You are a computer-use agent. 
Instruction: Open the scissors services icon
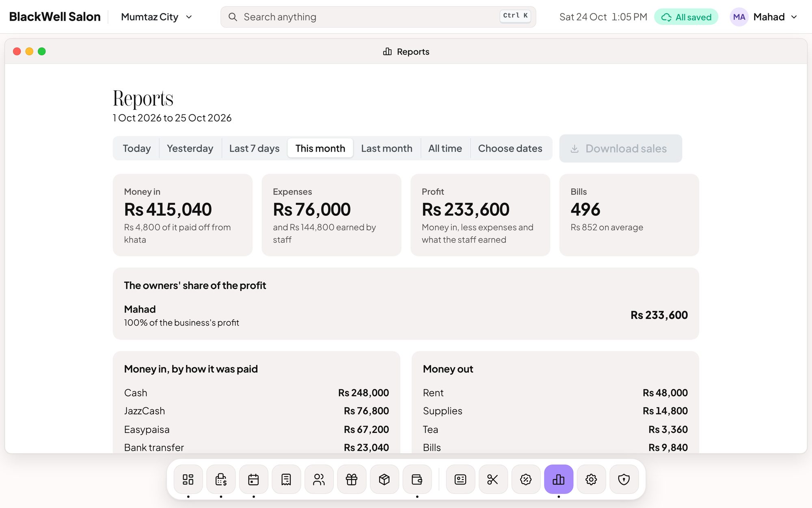[x=493, y=479]
